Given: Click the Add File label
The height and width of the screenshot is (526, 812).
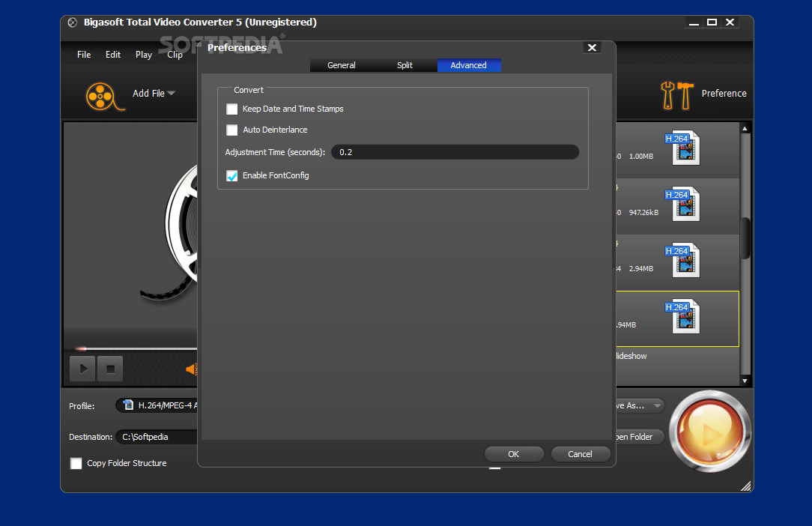Looking at the screenshot, I should pyautogui.click(x=148, y=93).
